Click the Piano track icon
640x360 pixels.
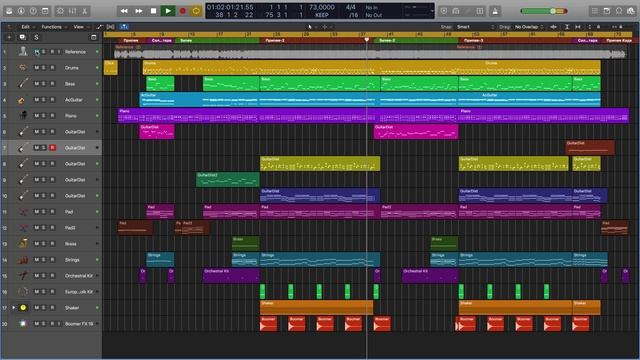tap(23, 116)
